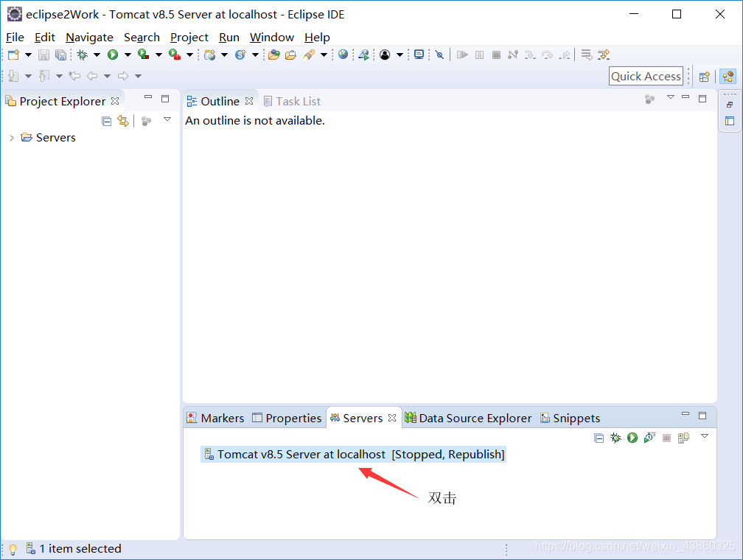Click the Publish to server icon
This screenshot has width=743, height=560.
[683, 438]
